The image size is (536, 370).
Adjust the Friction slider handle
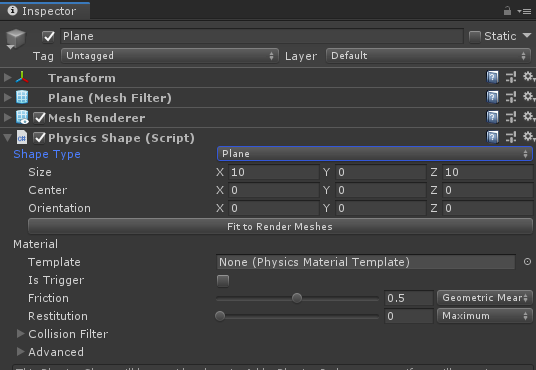click(x=297, y=298)
